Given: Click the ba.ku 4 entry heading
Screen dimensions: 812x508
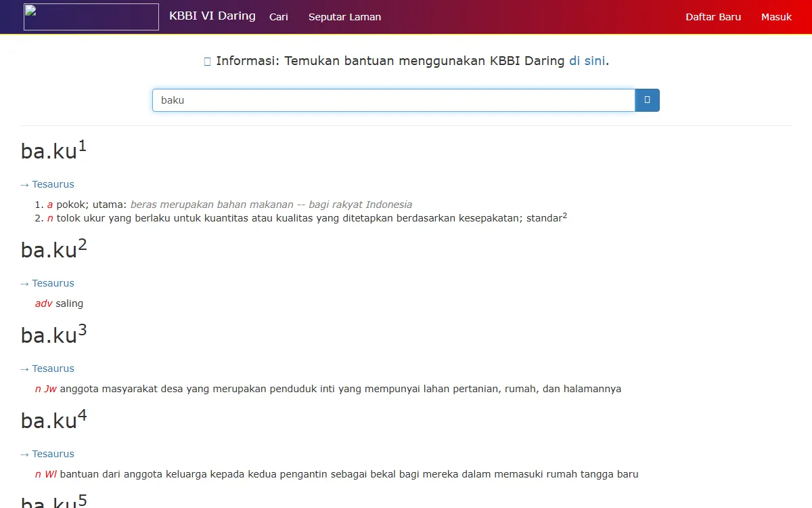Looking at the screenshot, I should click(54, 419).
